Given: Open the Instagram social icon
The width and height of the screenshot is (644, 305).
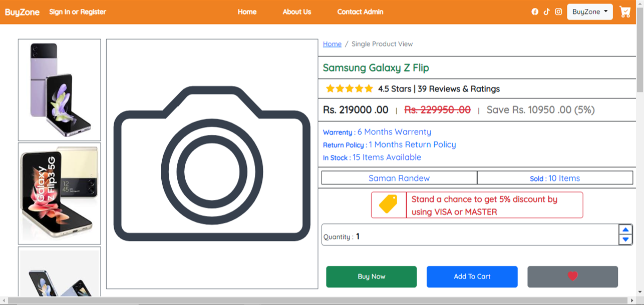Looking at the screenshot, I should point(558,11).
